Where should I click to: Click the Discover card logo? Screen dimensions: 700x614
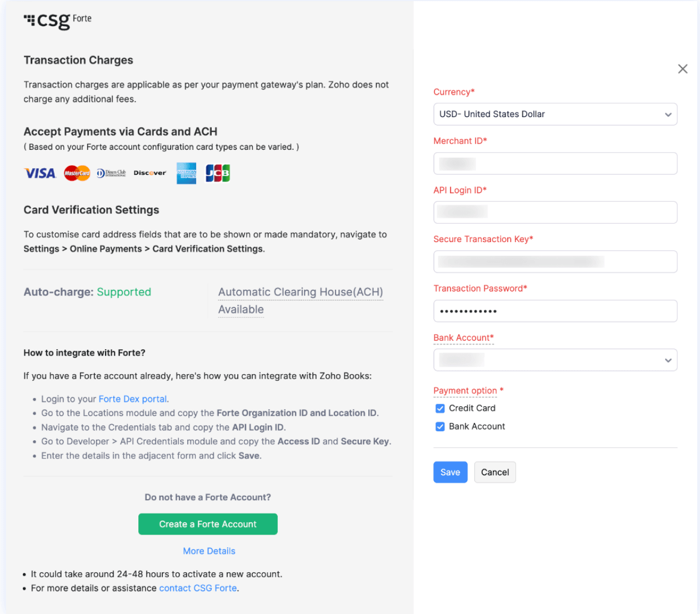click(x=149, y=173)
